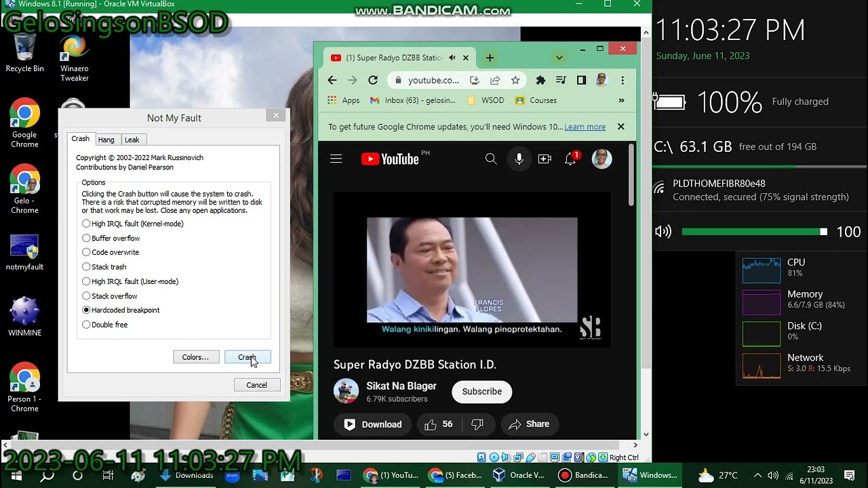Open the YouTube account avatar
This screenshot has width=868, height=488.
click(x=601, y=159)
